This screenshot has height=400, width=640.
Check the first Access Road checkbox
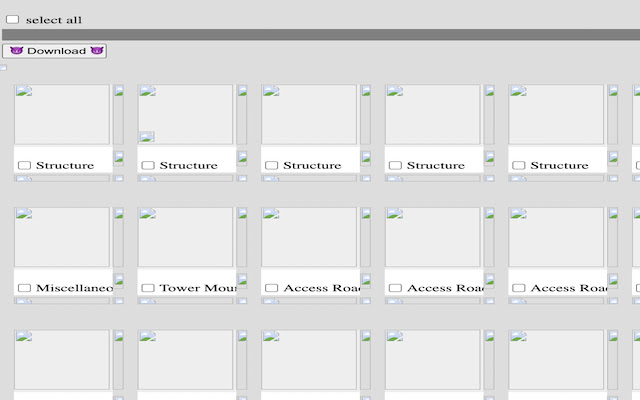tap(271, 288)
